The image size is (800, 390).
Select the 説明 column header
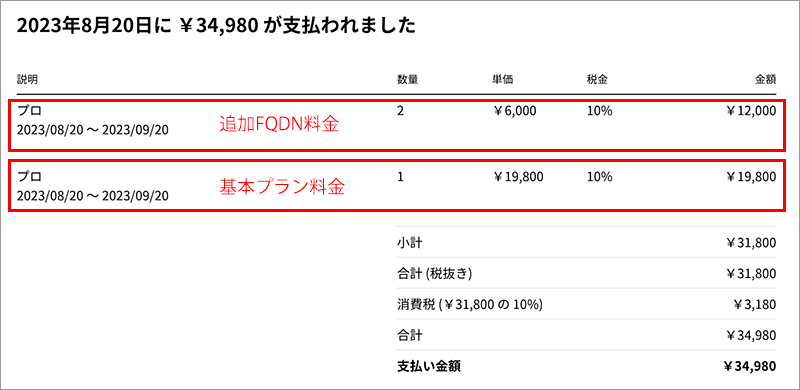coord(27,80)
